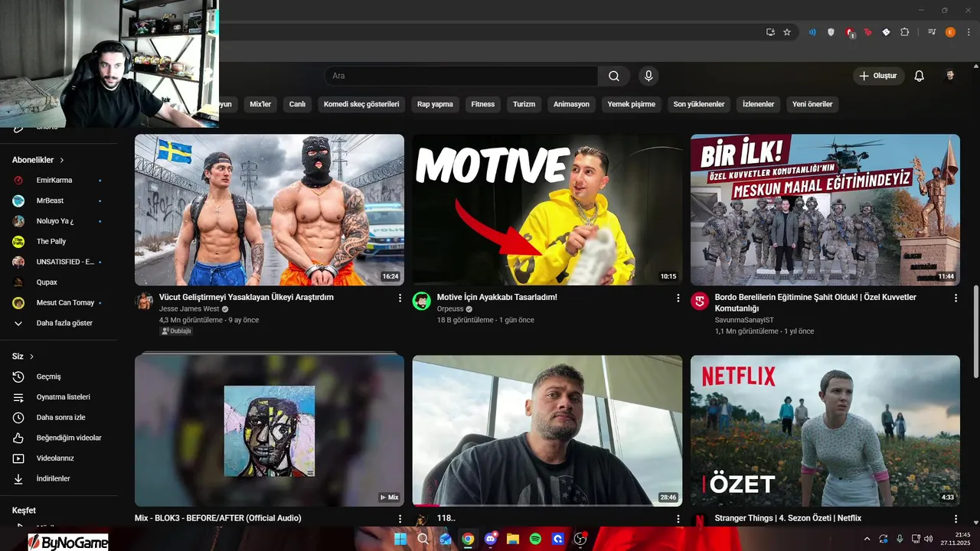Viewport: 980px width, 551px height.
Task: Click red extension icon with badge 1
Action: click(x=850, y=33)
